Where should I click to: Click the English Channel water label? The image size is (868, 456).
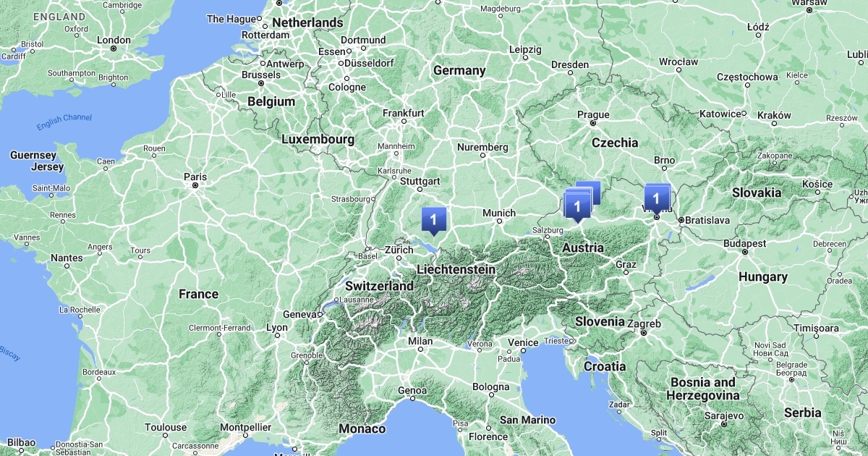coord(64,122)
